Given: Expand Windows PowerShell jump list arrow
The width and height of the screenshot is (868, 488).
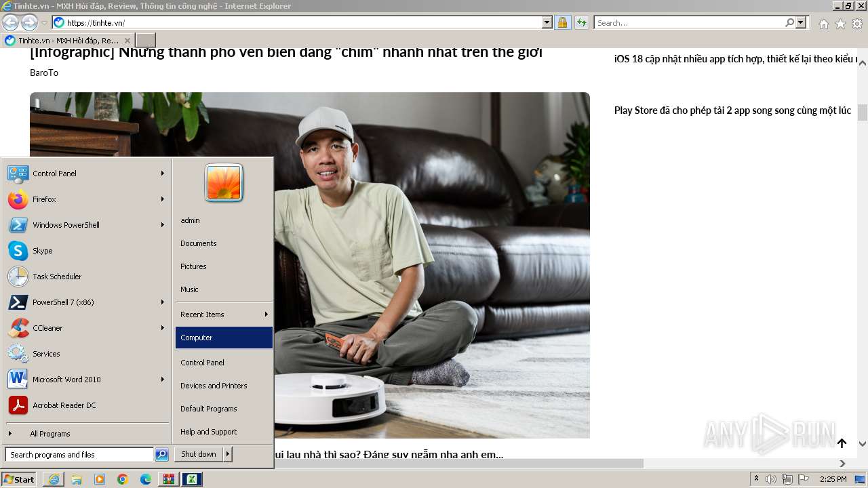Looking at the screenshot, I should tap(162, 225).
